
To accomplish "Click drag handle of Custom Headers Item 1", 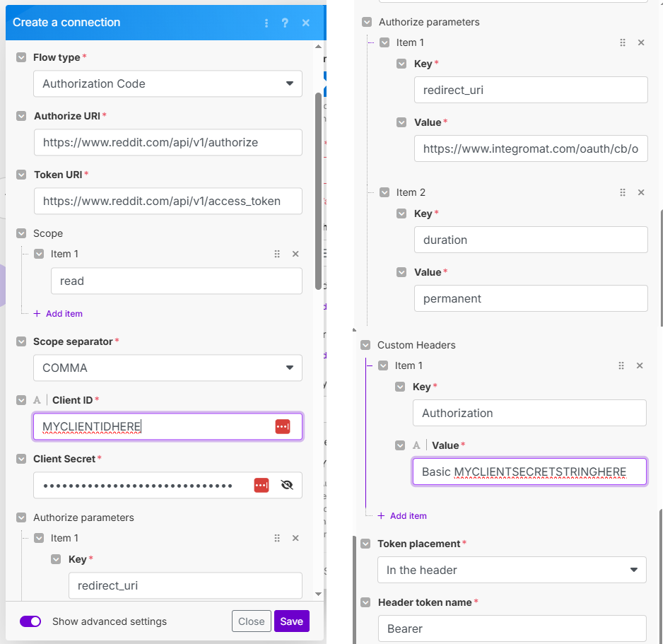I will point(621,365).
